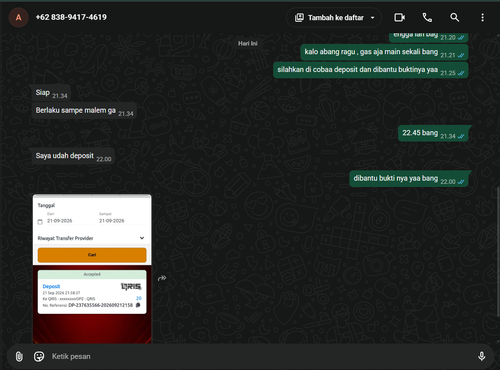Click the Hari Ini date label
Image resolution: width=500 pixels, height=370 pixels.
click(248, 43)
